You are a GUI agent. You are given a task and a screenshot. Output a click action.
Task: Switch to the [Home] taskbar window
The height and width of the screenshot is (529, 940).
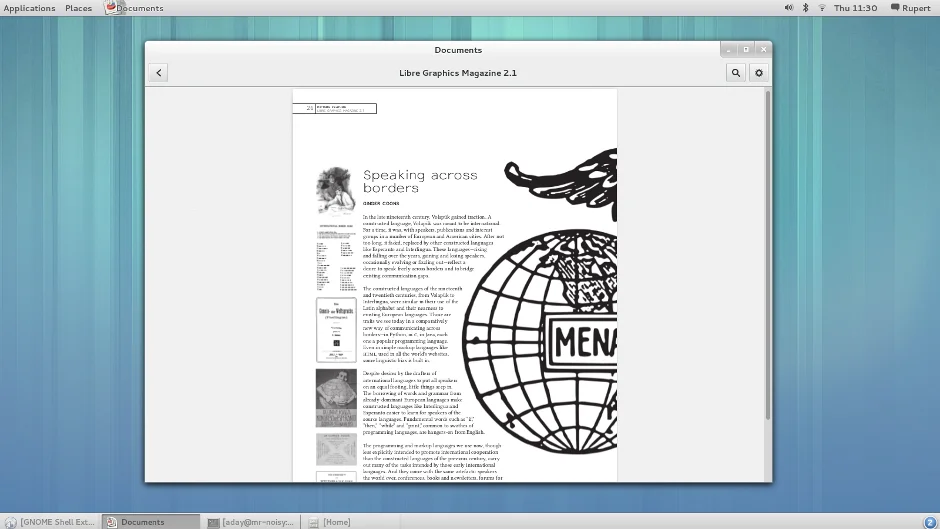point(330,522)
